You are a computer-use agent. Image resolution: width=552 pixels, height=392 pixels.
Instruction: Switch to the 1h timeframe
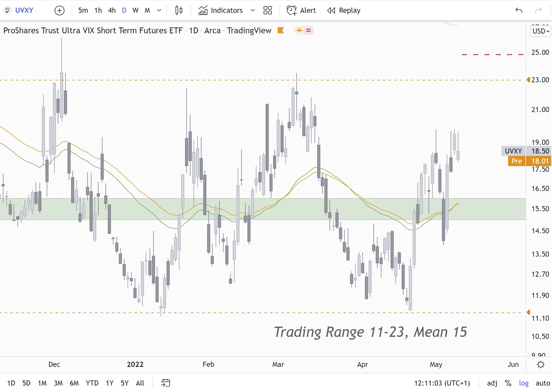coord(98,10)
